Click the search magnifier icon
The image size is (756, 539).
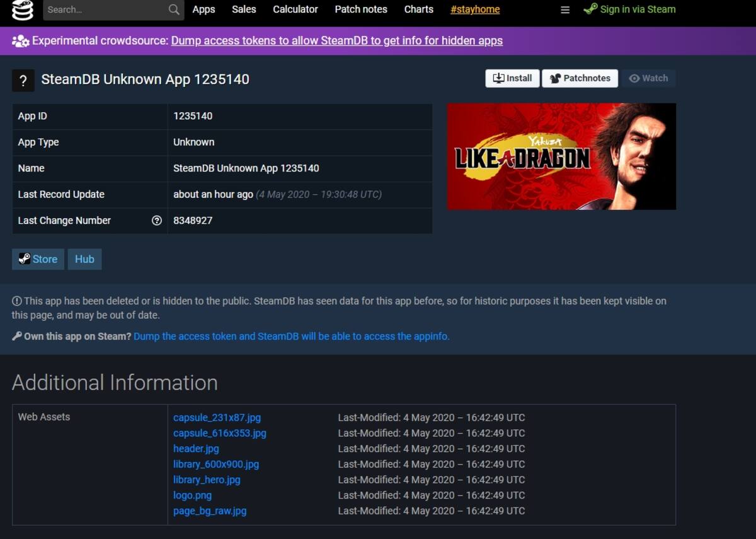[174, 9]
